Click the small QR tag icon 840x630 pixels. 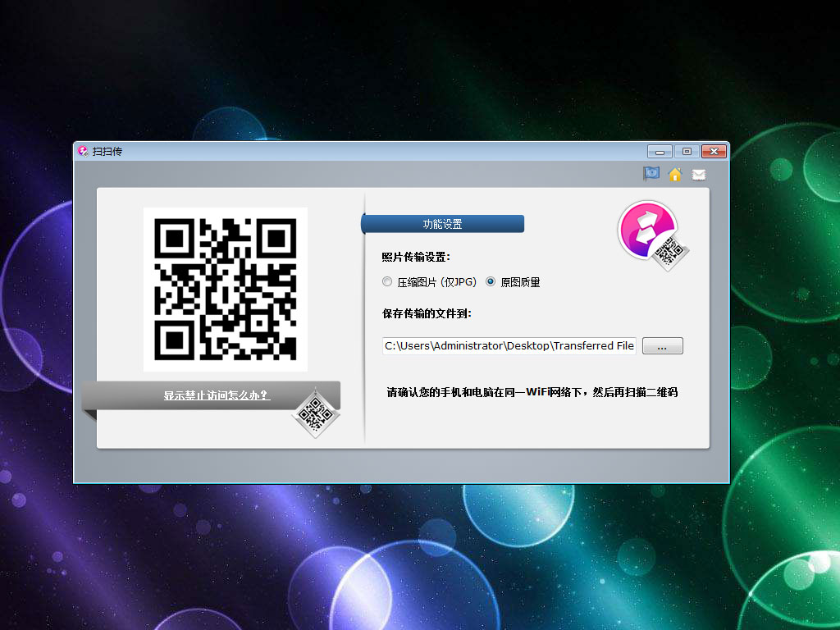[x=316, y=413]
